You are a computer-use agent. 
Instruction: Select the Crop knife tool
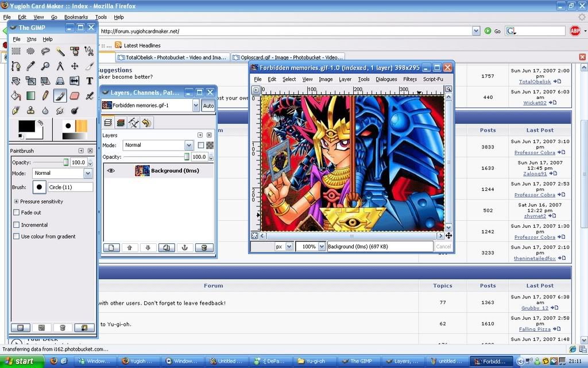click(89, 66)
